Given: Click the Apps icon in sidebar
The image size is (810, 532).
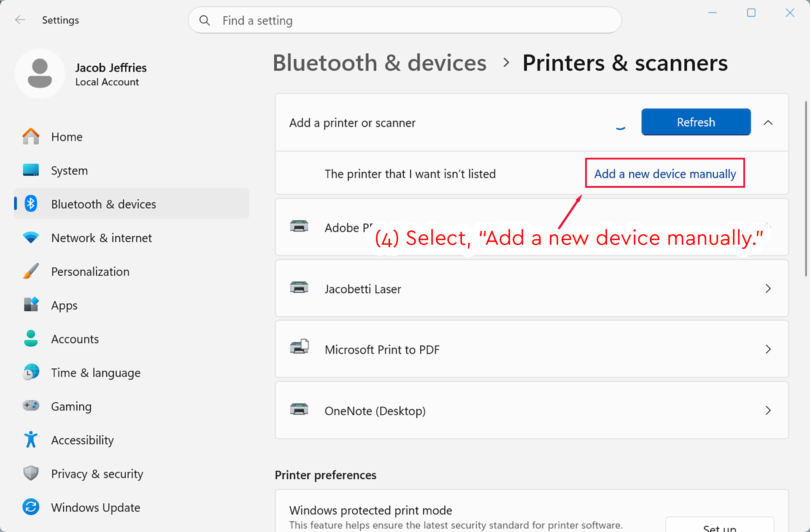Looking at the screenshot, I should (x=31, y=305).
